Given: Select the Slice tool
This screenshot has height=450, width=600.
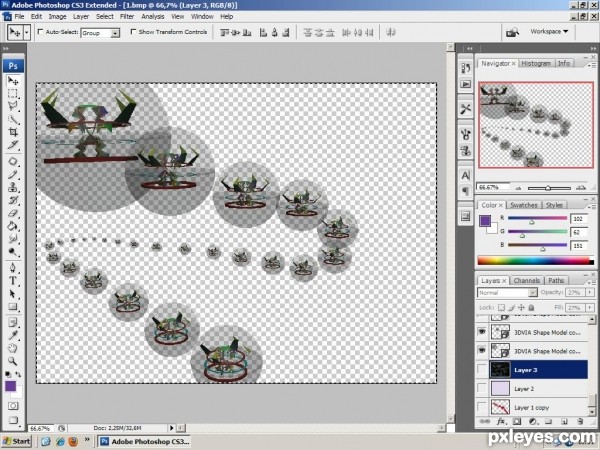Looking at the screenshot, I should point(13,145).
